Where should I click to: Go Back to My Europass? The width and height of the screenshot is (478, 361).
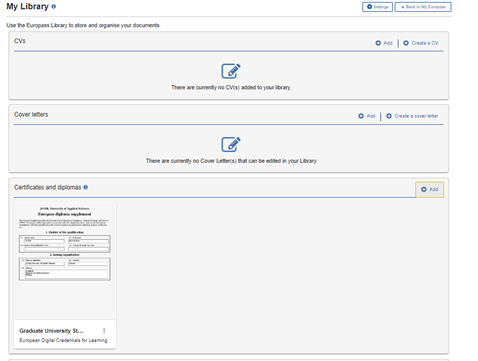pyautogui.click(x=423, y=7)
